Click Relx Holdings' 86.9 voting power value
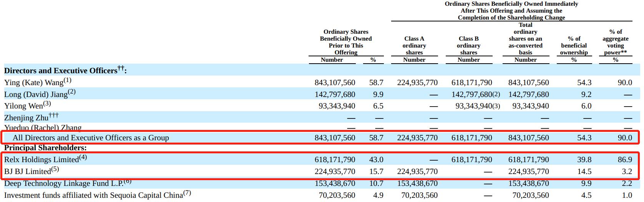This screenshot has width=644, height=202. point(624,159)
